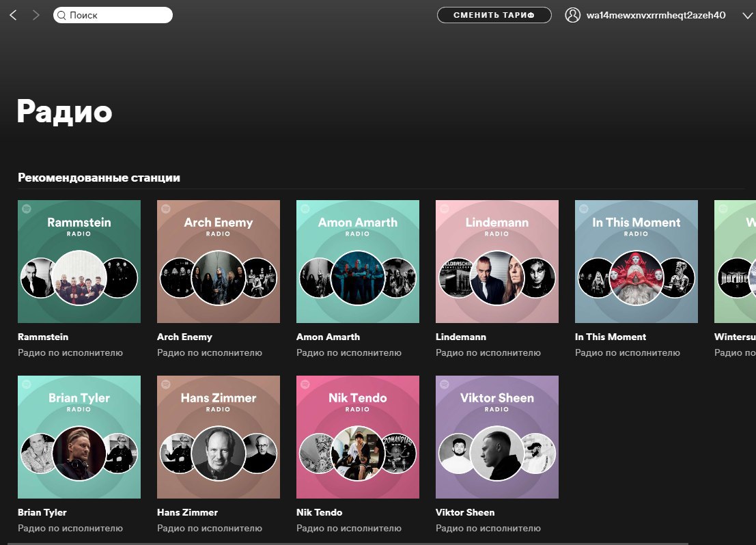Screen dimensions: 756x545
Task: Click the Радио page title
Action: click(65, 112)
